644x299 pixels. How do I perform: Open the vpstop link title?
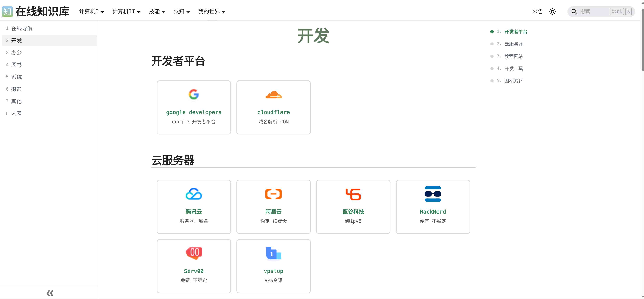[x=274, y=271]
